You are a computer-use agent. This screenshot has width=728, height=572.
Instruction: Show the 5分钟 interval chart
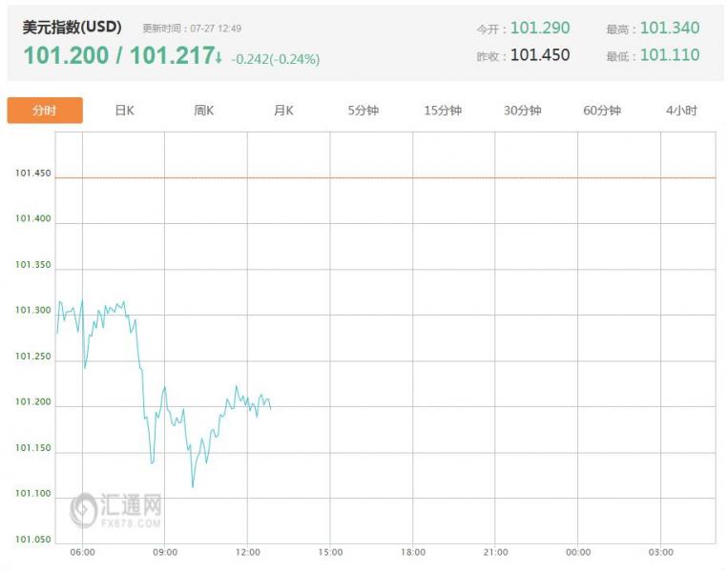tap(364, 111)
